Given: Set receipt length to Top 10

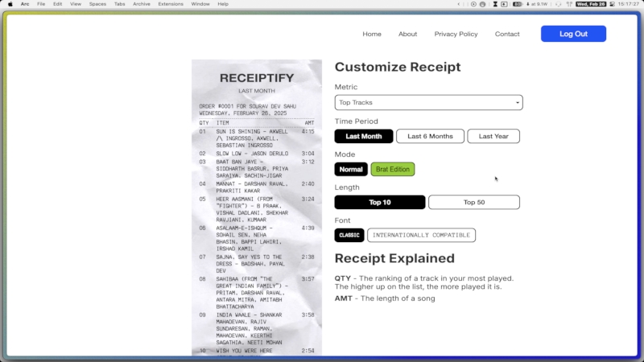Looking at the screenshot, I should click(380, 203).
